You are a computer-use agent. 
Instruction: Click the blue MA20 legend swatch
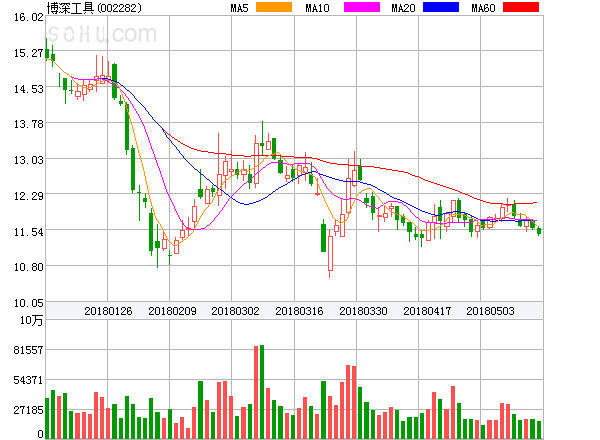click(x=441, y=7)
